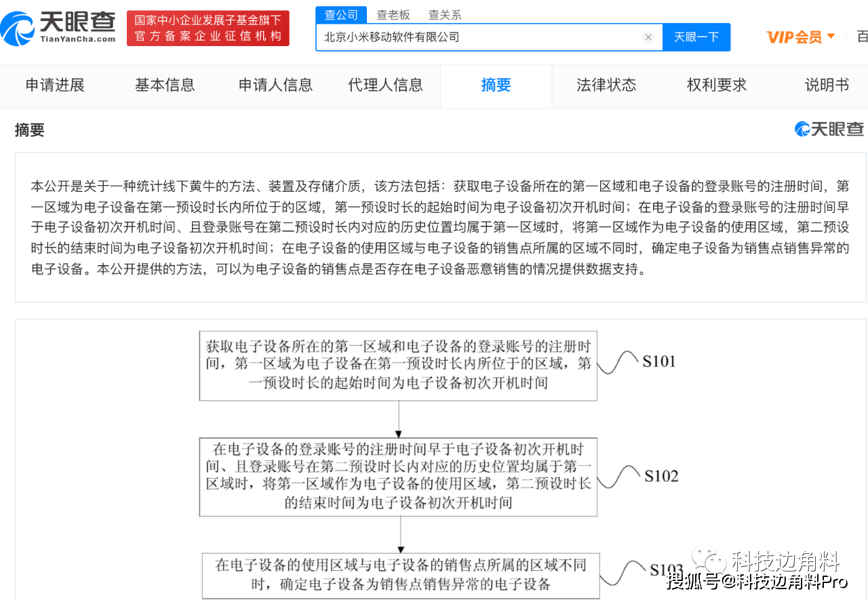Click the TianYanCha logo at top left
The height and width of the screenshot is (600, 868).
(58, 28)
